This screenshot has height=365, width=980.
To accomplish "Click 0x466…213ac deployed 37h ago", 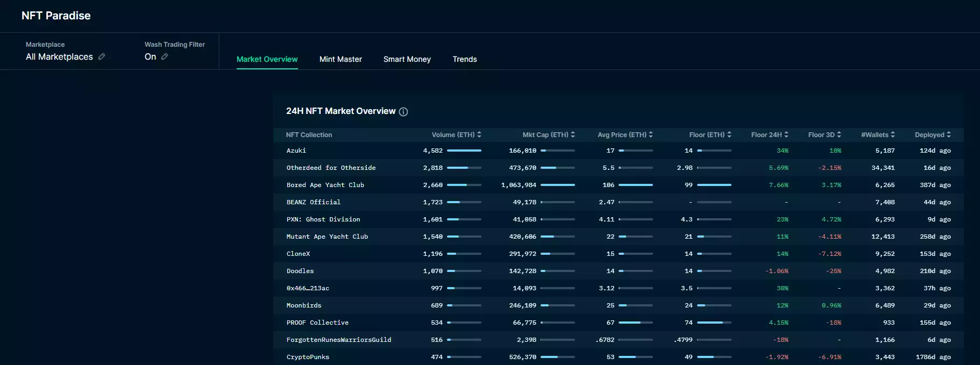I will coord(938,288).
